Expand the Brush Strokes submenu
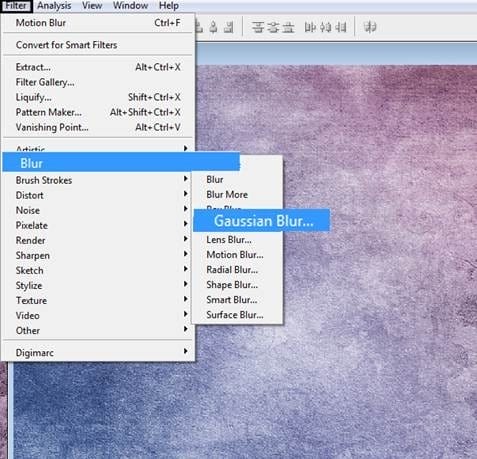 98,180
